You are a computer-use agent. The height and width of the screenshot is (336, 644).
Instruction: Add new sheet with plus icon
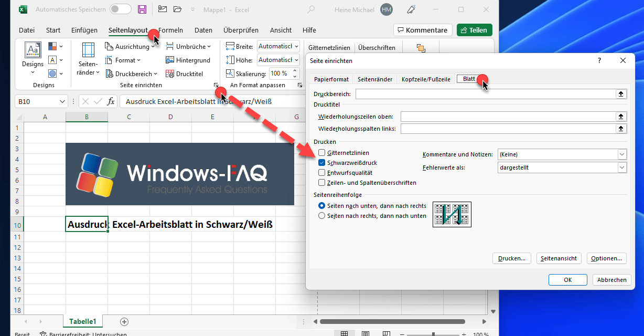(124, 321)
